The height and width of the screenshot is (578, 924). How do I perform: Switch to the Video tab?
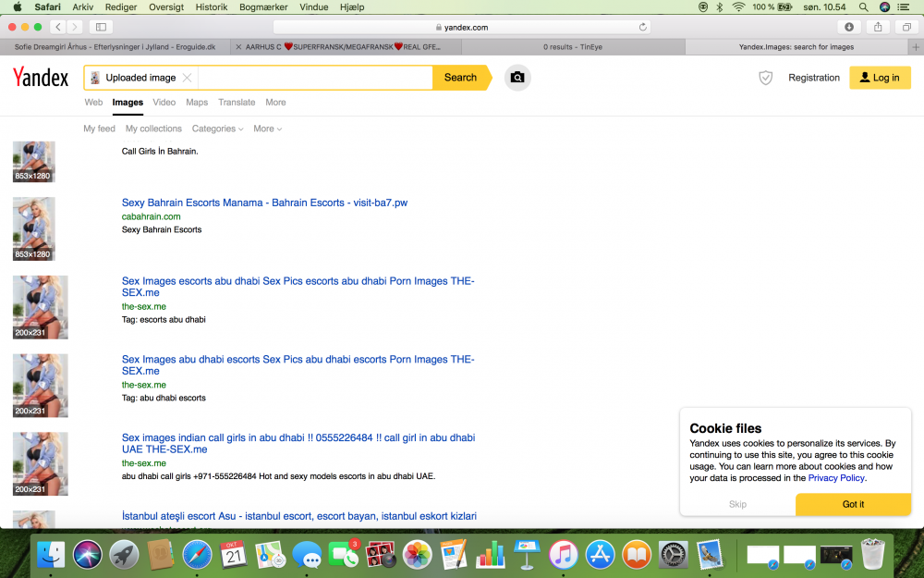point(164,102)
